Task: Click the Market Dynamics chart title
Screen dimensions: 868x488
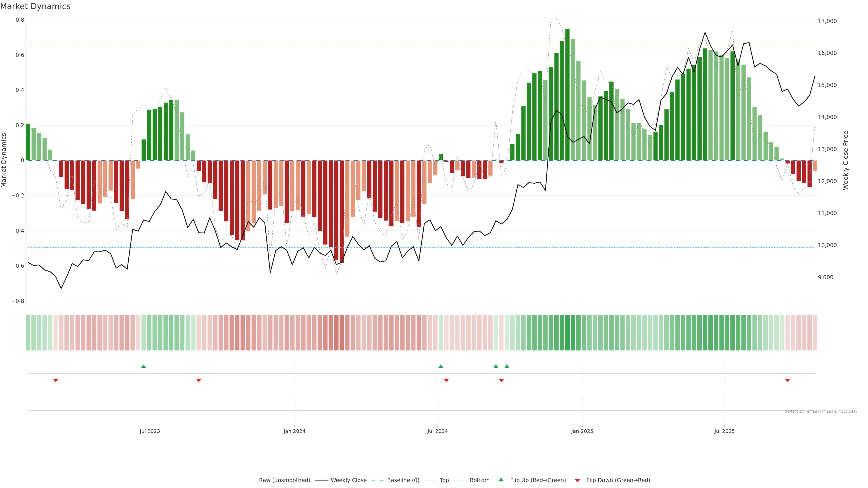Action: [x=35, y=6]
